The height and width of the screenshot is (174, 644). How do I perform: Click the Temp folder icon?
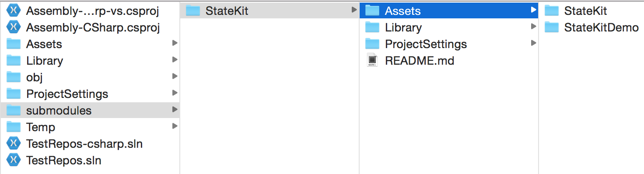(x=14, y=127)
